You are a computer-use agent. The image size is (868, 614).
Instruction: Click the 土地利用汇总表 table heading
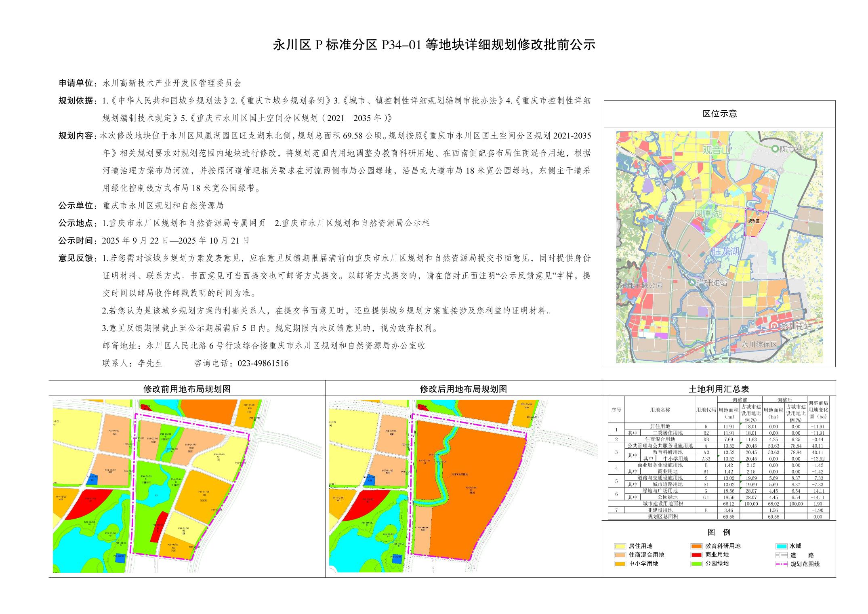coord(719,389)
